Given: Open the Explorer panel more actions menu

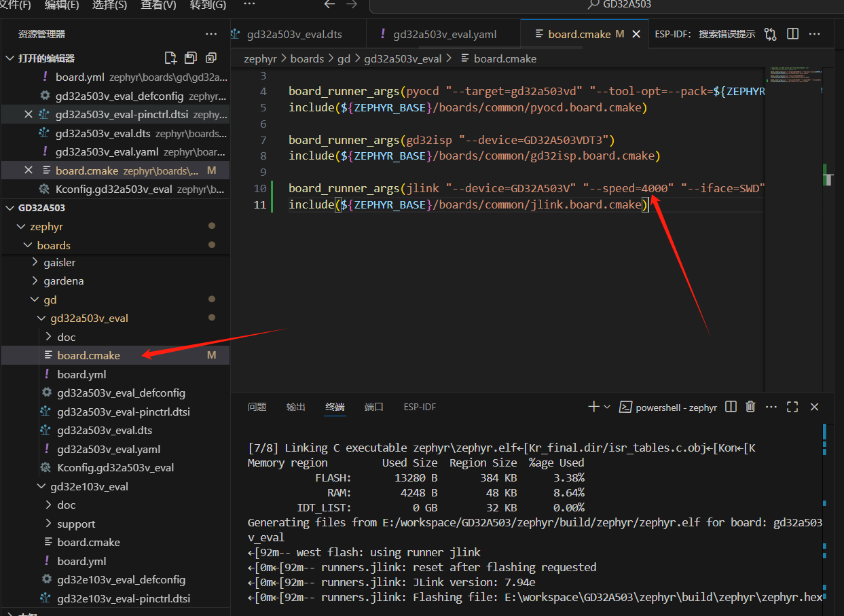Looking at the screenshot, I should point(211,34).
